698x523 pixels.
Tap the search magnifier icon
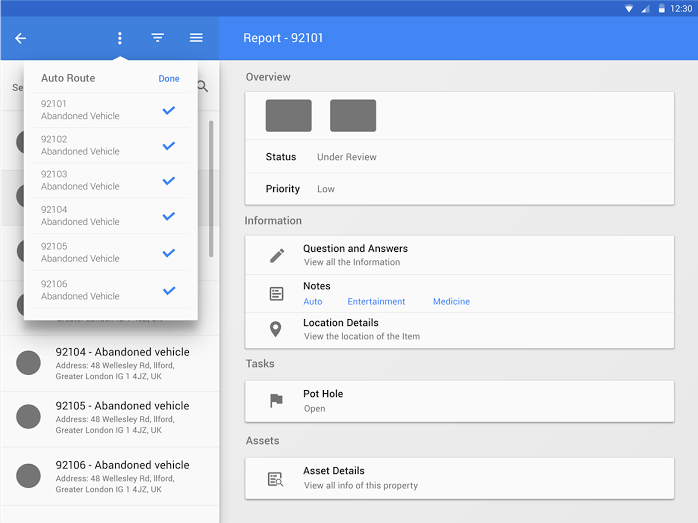click(203, 86)
